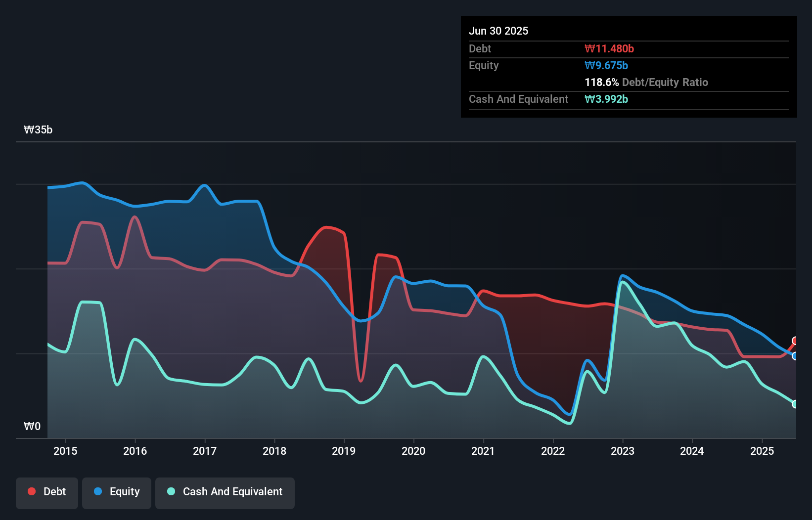Click the blue Equity legend dot
The height and width of the screenshot is (520, 812).
click(x=98, y=491)
